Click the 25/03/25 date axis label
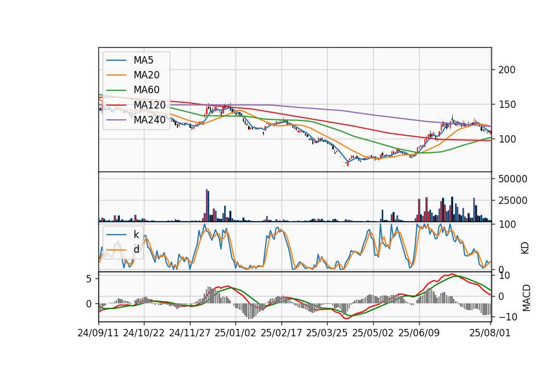This screenshot has width=546, height=392. [x=327, y=333]
